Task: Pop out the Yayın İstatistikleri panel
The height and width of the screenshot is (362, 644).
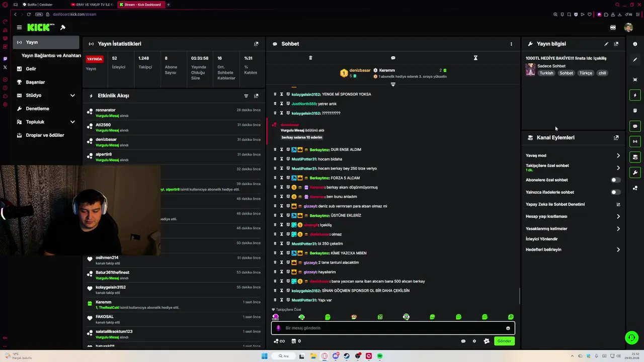Action: [256, 44]
